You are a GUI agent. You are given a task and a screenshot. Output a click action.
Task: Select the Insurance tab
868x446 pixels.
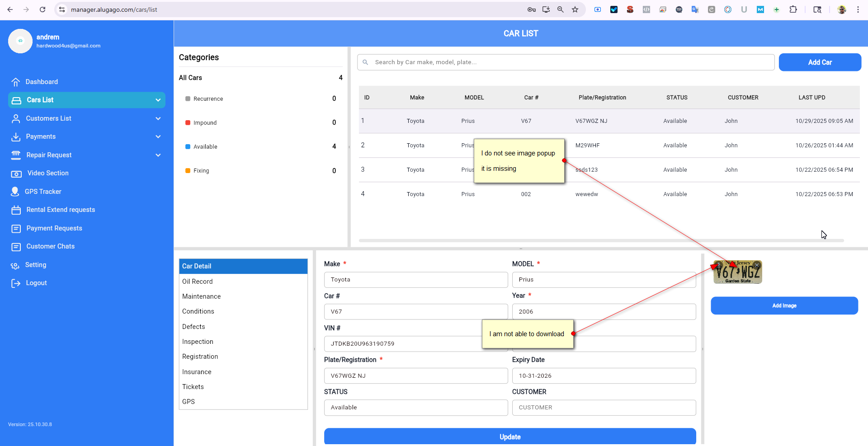[197, 372]
